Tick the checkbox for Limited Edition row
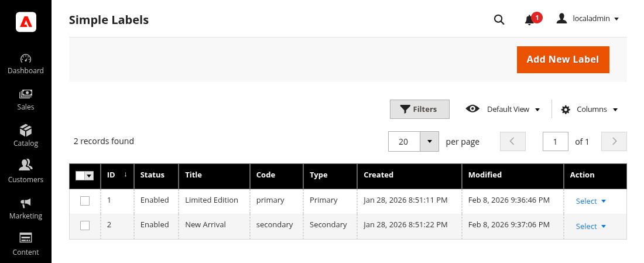The width and height of the screenshot is (644, 263). [x=85, y=201]
